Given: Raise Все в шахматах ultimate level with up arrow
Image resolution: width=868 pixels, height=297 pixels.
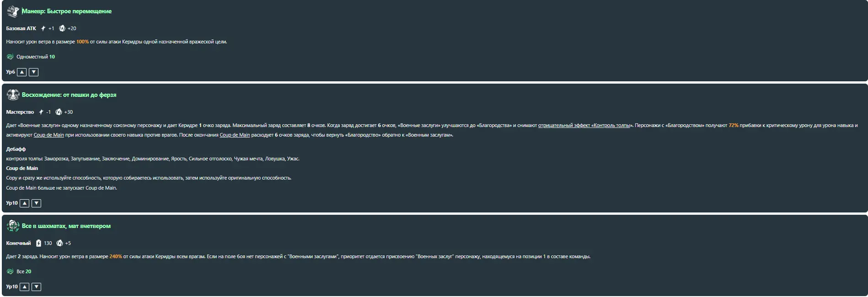Looking at the screenshot, I should [x=25, y=287].
